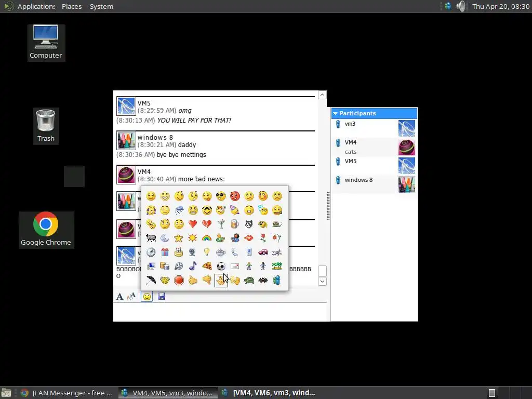
Task: Select participant VM4 in the list
Action: point(374,147)
